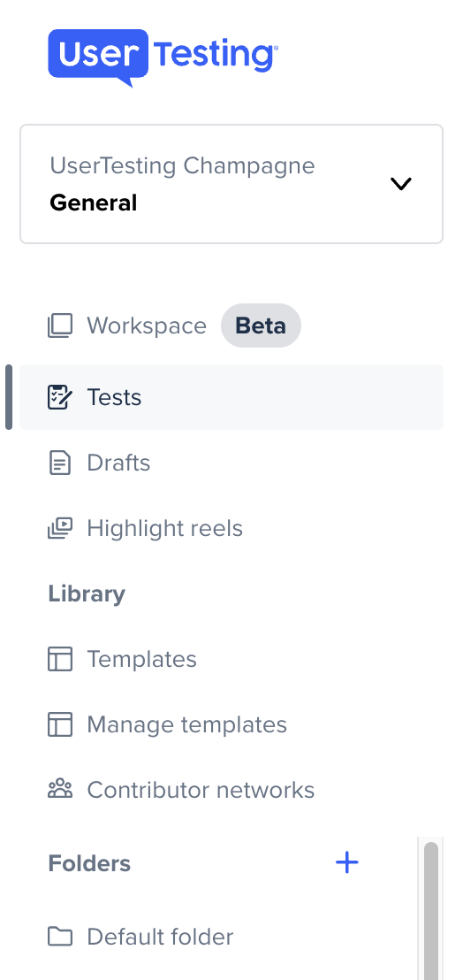Click the Tests checklist icon
Image resolution: width=463 pixels, height=980 pixels.
60,397
